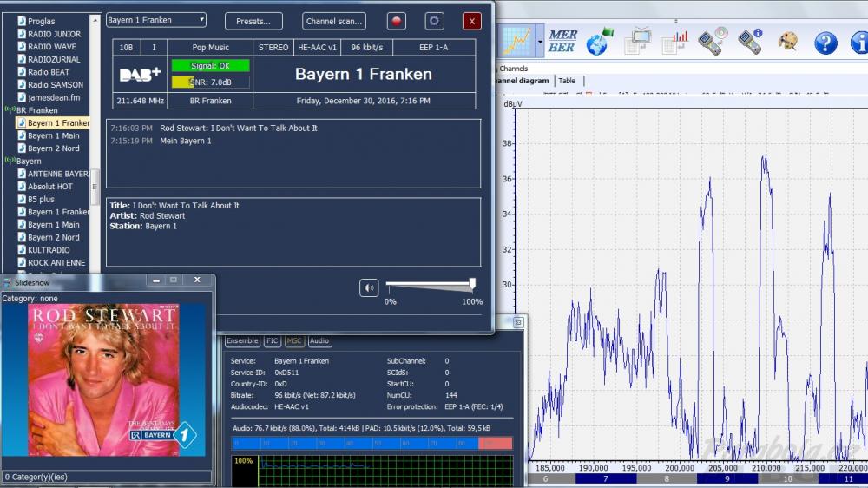Open the Presets button

(x=253, y=21)
